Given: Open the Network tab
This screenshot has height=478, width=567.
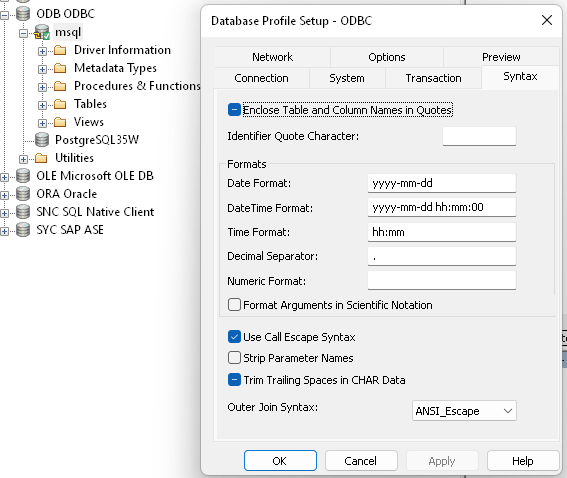Looking at the screenshot, I should 272,57.
